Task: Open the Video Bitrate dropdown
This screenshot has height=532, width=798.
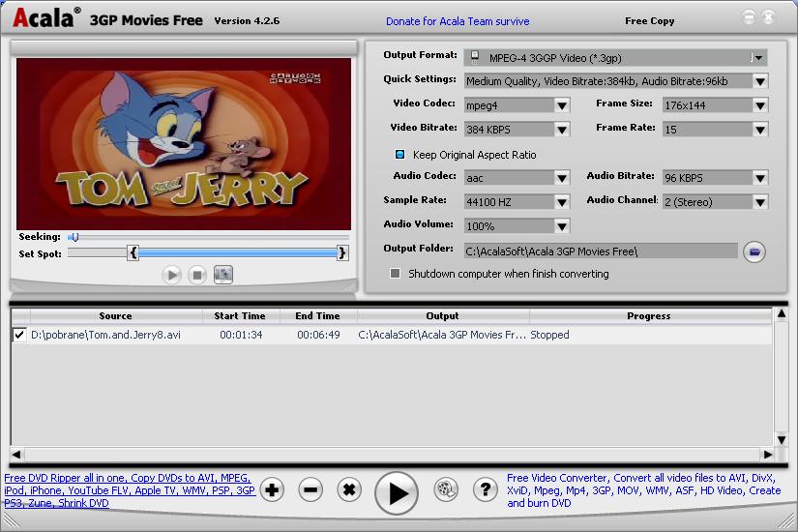Action: [562, 130]
